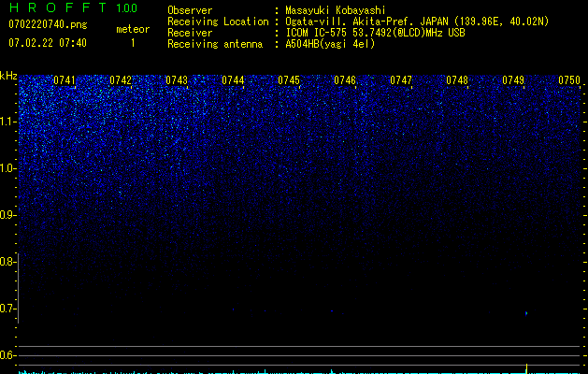Viewport: 588px width, 374px height.
Task: Click the date stamp 07.02.22 07:40
Action: [x=48, y=43]
